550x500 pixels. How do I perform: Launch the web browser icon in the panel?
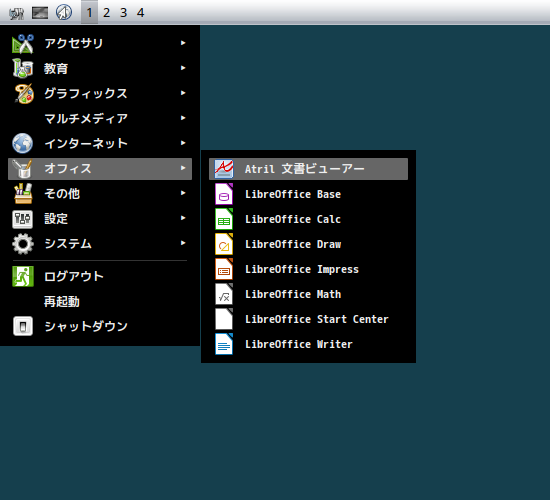tap(64, 12)
